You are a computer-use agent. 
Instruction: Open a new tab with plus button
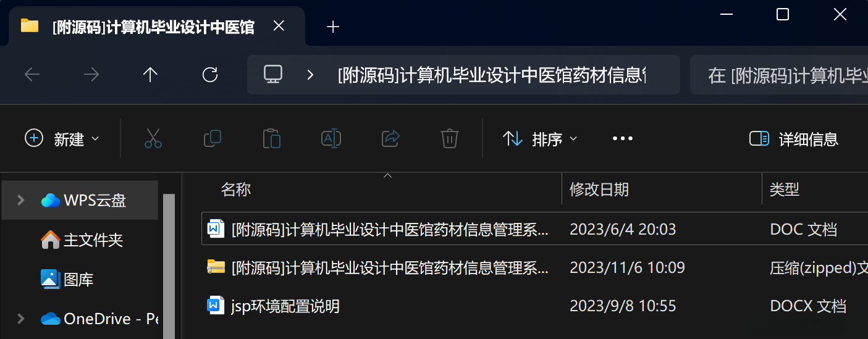333,27
